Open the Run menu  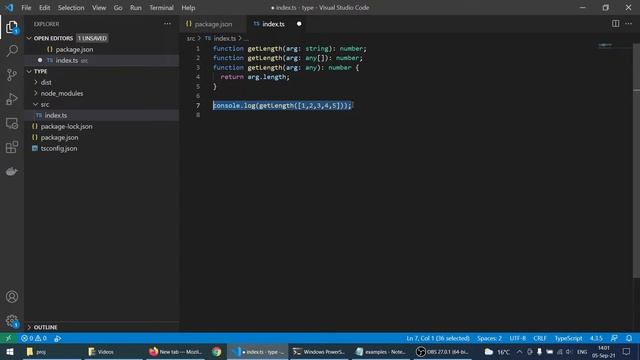click(x=136, y=7)
